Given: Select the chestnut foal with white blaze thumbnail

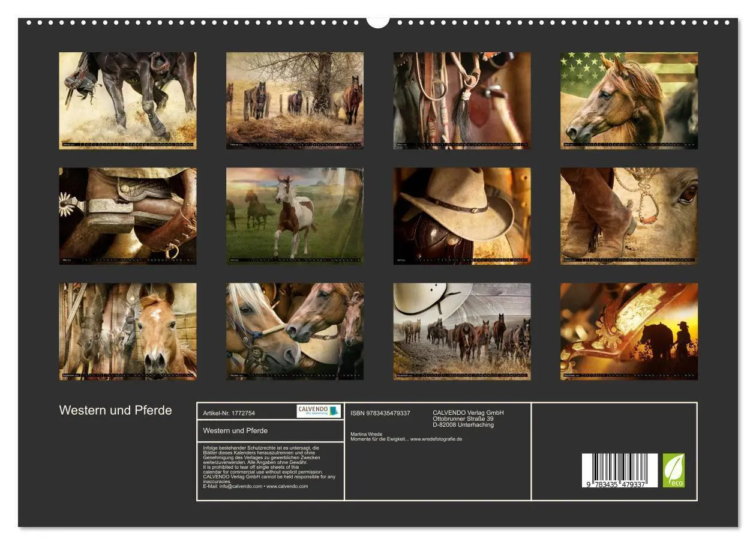Looking at the screenshot, I should pyautogui.click(x=128, y=331).
